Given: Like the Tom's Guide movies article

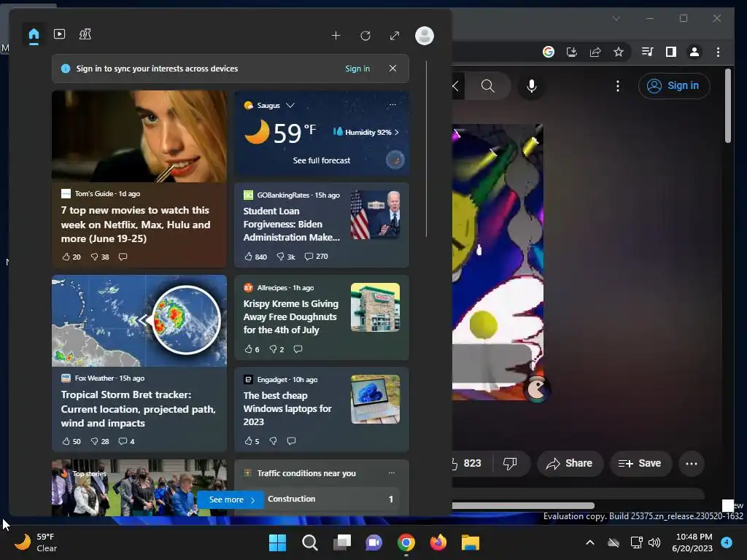Looking at the screenshot, I should point(71,257).
